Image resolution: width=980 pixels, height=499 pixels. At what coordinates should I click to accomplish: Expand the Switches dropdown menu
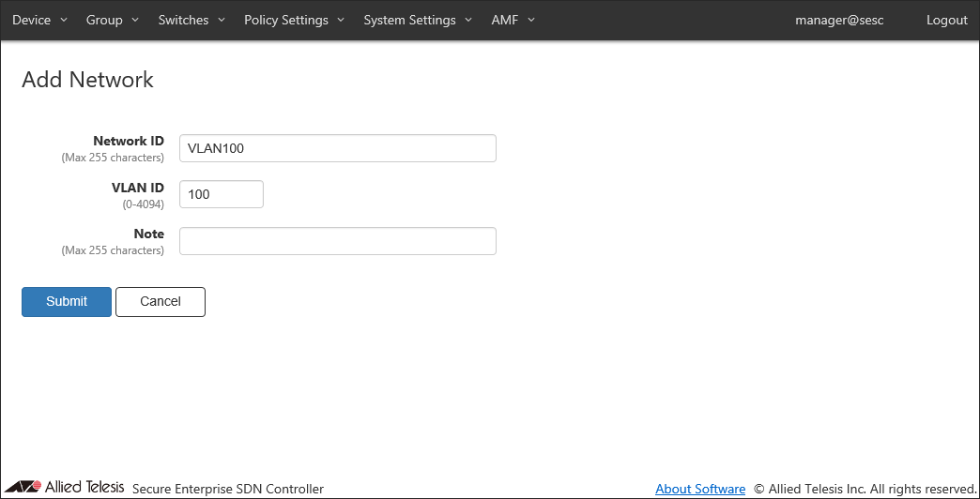pos(191,20)
